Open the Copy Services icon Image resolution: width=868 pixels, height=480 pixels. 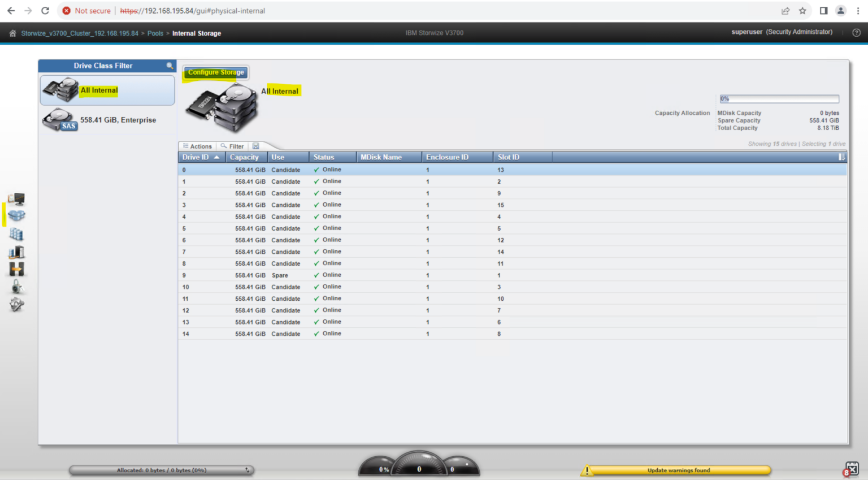pyautogui.click(x=16, y=270)
